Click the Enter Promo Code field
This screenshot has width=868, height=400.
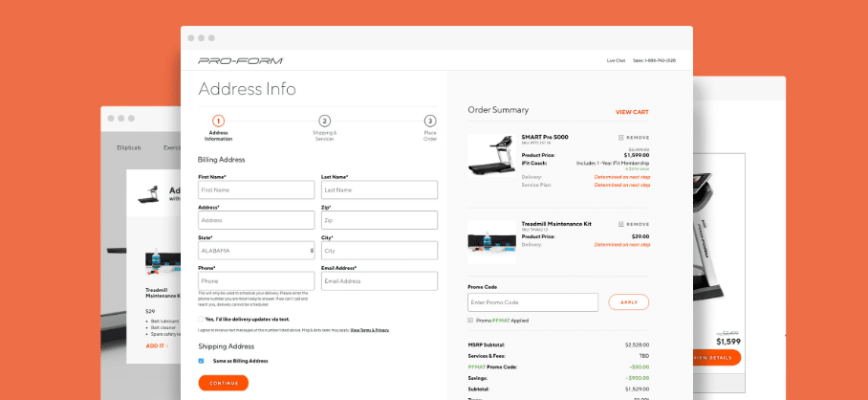pos(533,302)
